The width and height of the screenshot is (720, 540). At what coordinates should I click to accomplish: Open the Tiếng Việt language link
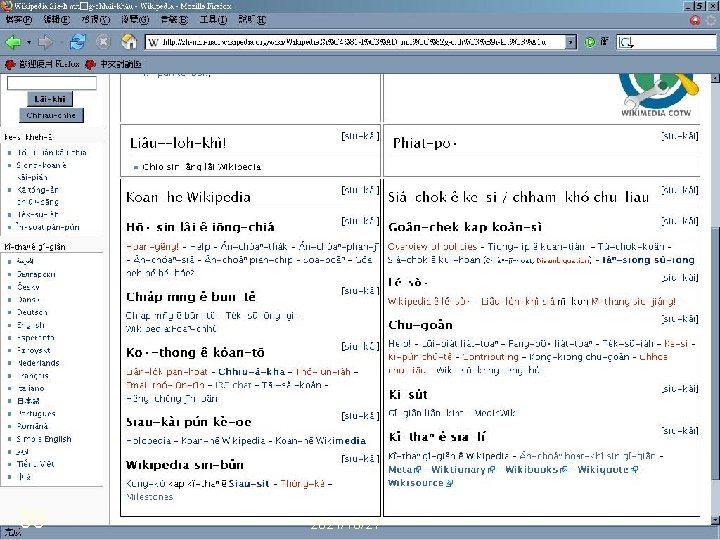click(x=35, y=464)
